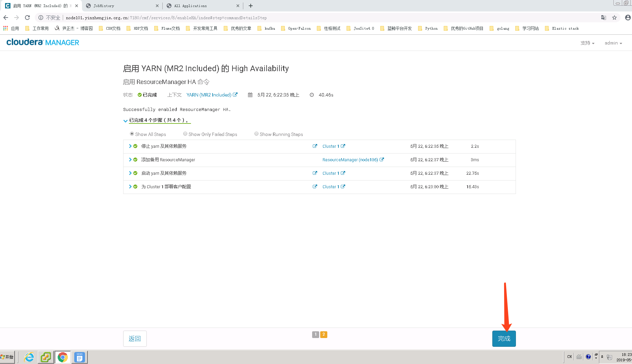Open the Open-Falcon bookmarks folder
The height and width of the screenshot is (364, 632).
coord(296,28)
